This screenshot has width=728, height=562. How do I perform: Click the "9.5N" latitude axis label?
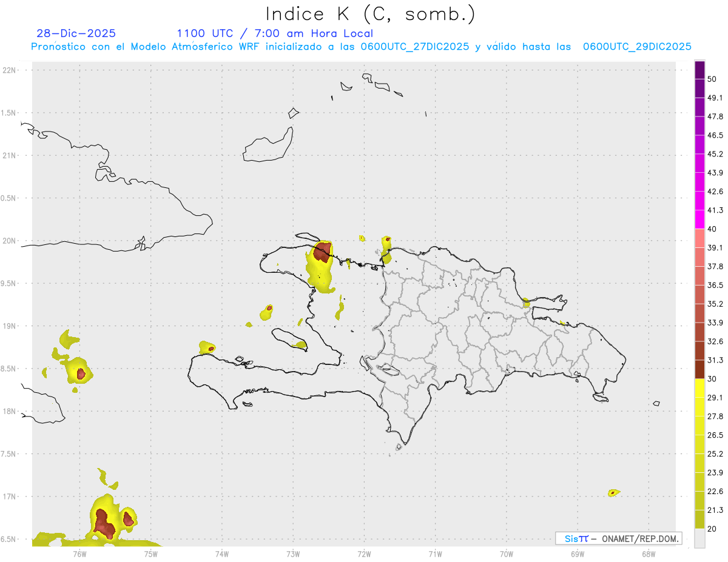(x=8, y=284)
